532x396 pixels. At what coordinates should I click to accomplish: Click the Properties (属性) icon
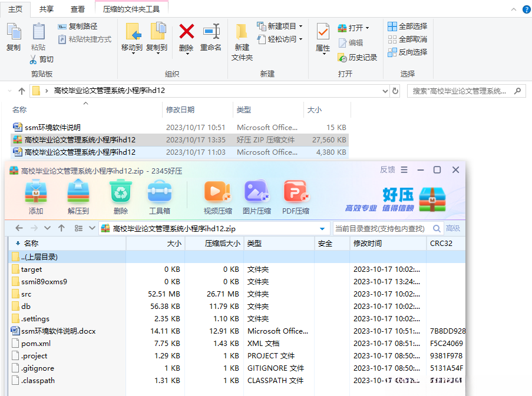point(323,32)
